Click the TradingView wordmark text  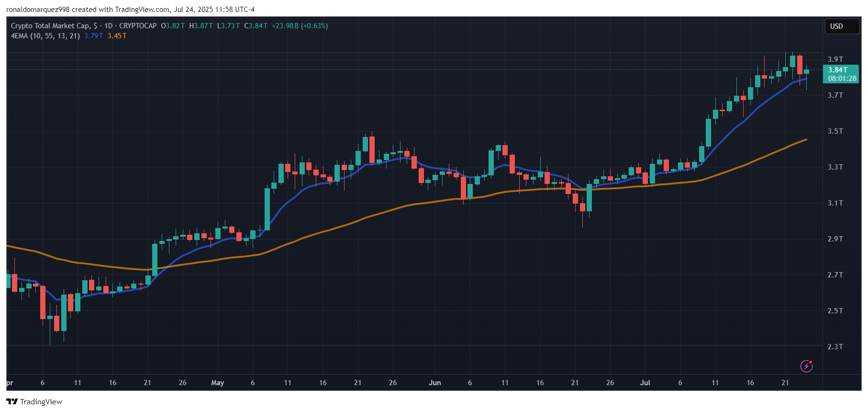[41, 402]
